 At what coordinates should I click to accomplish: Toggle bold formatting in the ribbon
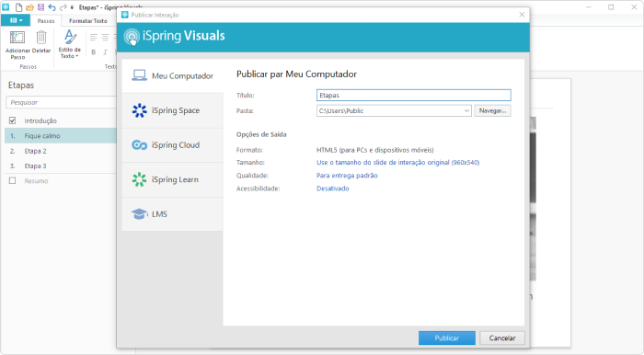pos(94,52)
